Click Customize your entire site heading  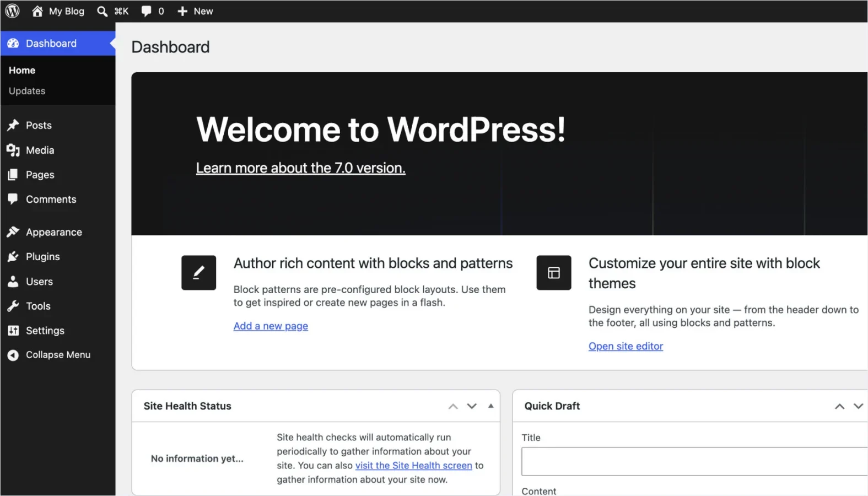point(704,273)
